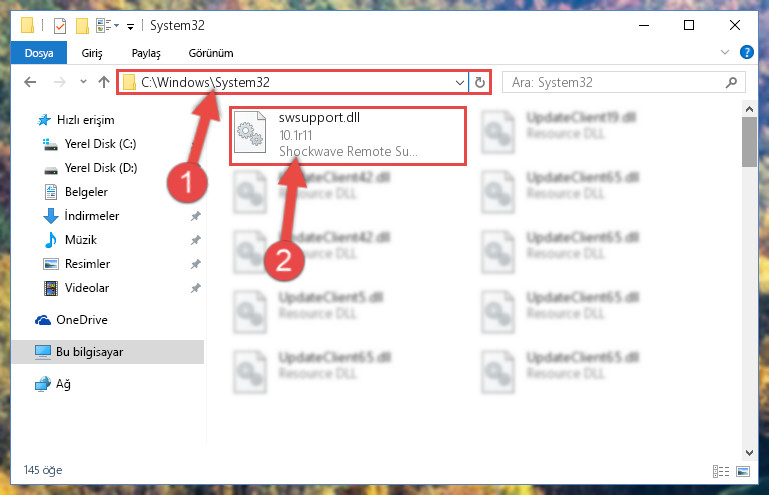
Task: Switch to details view layout icon
Action: [x=720, y=471]
